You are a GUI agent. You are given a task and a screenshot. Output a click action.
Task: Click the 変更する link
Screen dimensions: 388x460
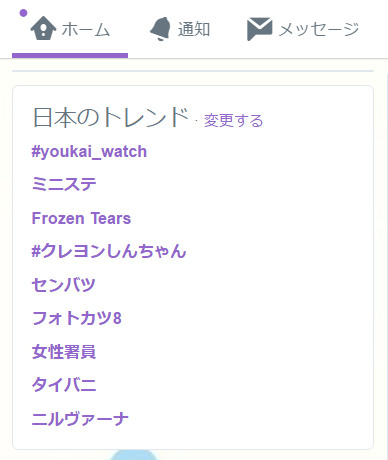click(x=233, y=120)
